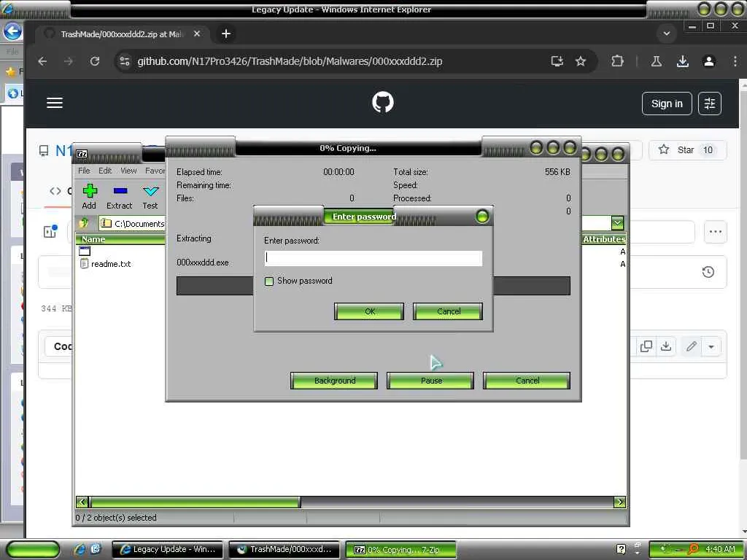This screenshot has height=560, width=747.
Task: Click the 7-Zip horizontal scrollbar right arrow
Action: point(620,502)
